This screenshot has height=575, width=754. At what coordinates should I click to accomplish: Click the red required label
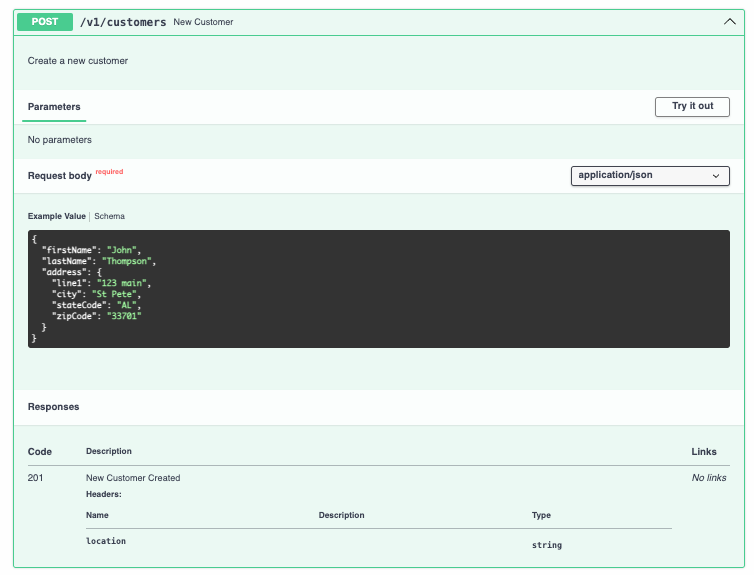[109, 172]
